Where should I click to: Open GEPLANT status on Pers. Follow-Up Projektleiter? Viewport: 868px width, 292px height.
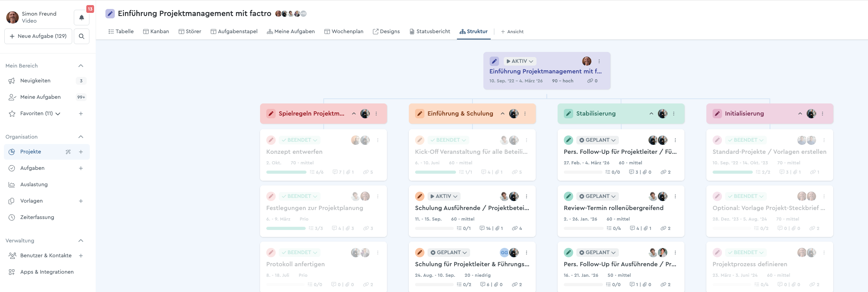[x=597, y=140]
